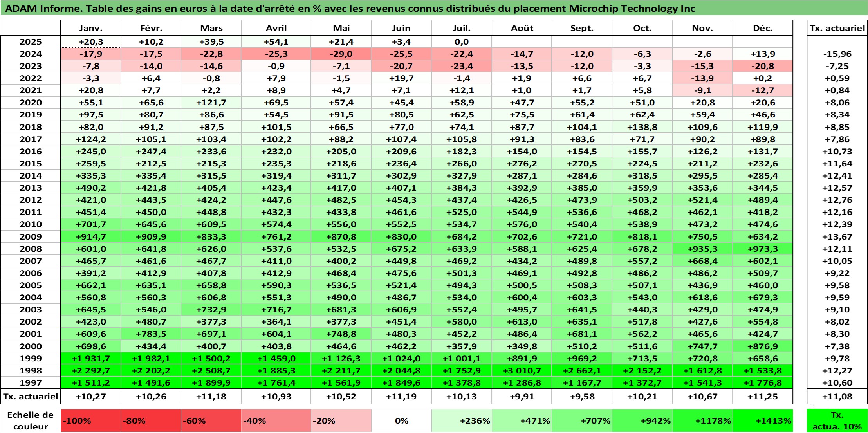This screenshot has height=433, width=868.
Task: Click the 2008 row label
Action: coord(31,249)
